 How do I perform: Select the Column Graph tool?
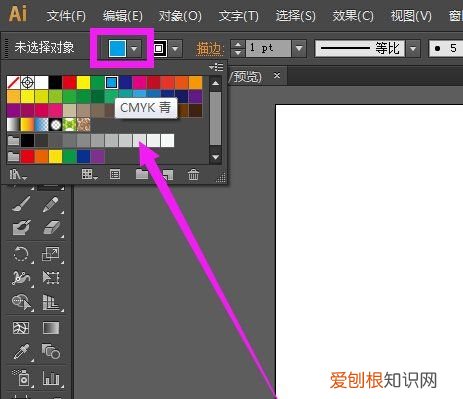tap(51, 378)
